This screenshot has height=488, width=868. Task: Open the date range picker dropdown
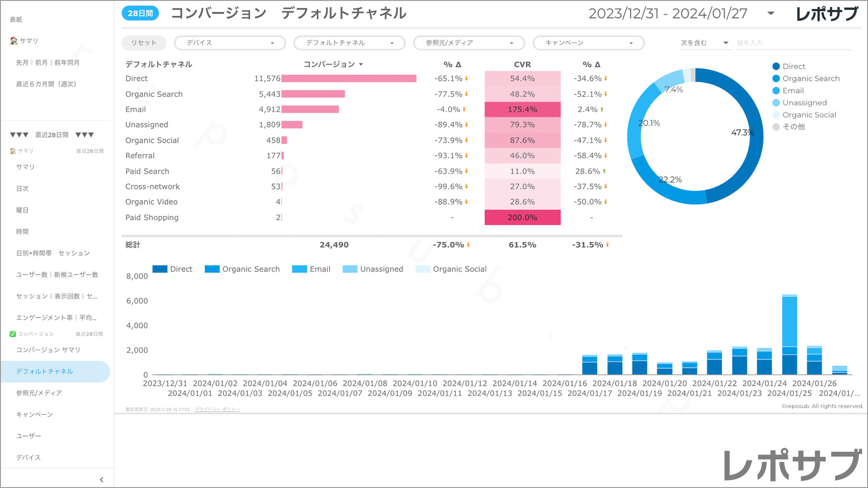(x=771, y=14)
